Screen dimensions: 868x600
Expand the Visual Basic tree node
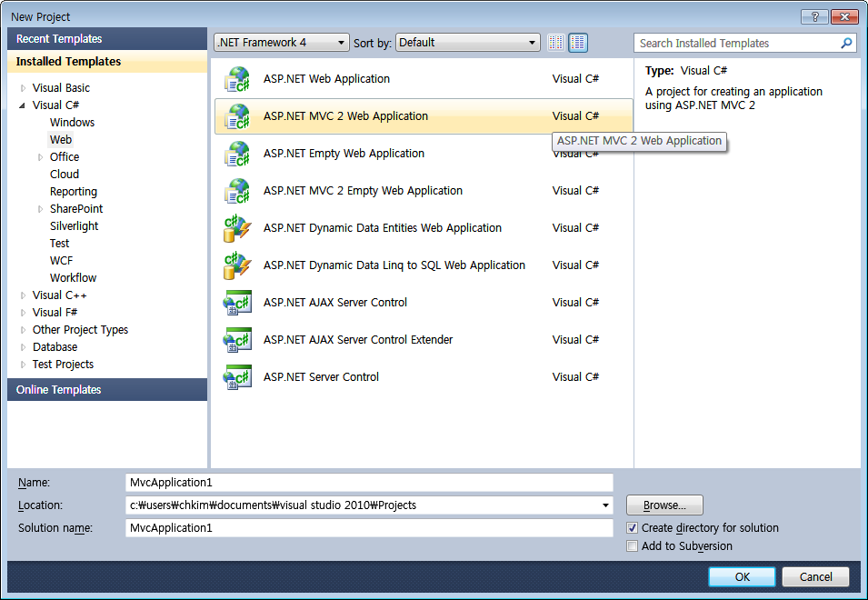click(23, 88)
